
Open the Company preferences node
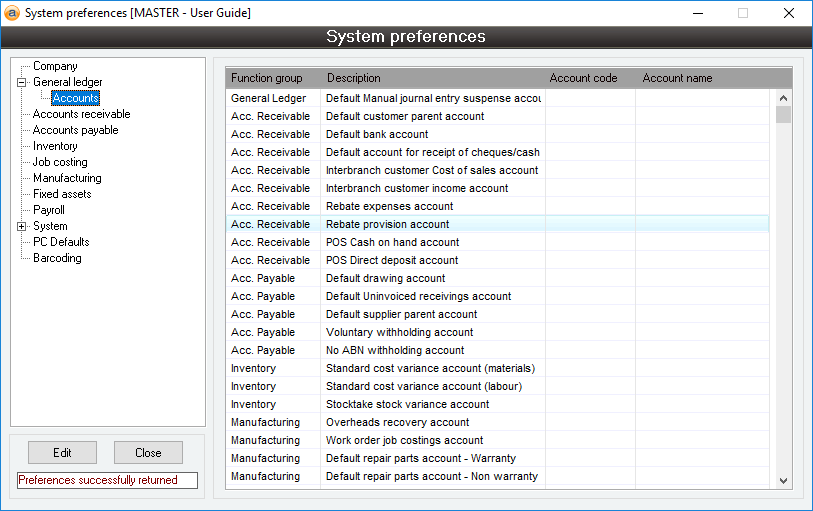(55, 66)
